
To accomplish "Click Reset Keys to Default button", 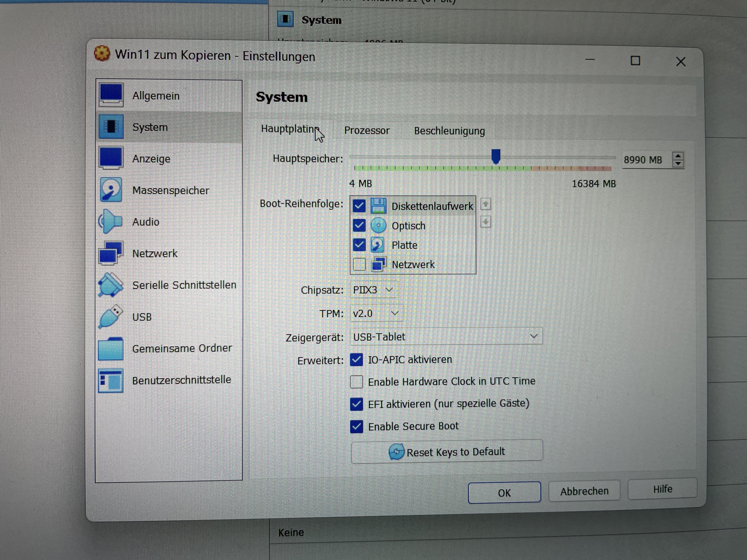I will pos(447,452).
